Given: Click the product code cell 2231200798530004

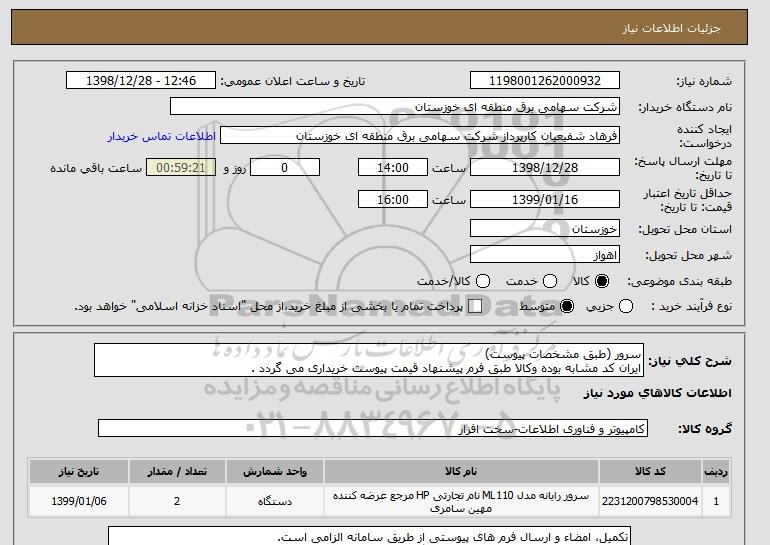Looking at the screenshot, I should tap(650, 501).
